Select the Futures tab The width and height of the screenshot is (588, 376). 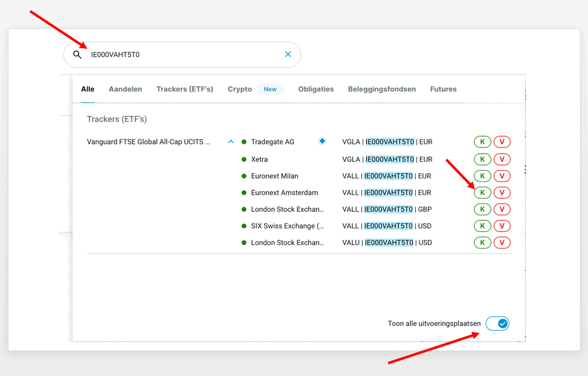pyautogui.click(x=443, y=89)
